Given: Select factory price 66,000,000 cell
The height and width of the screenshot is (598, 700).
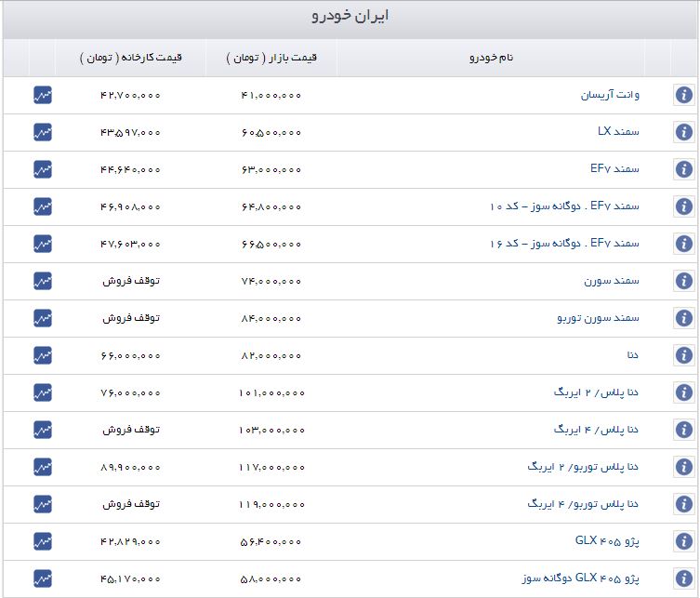Looking at the screenshot, I should pos(130,356).
